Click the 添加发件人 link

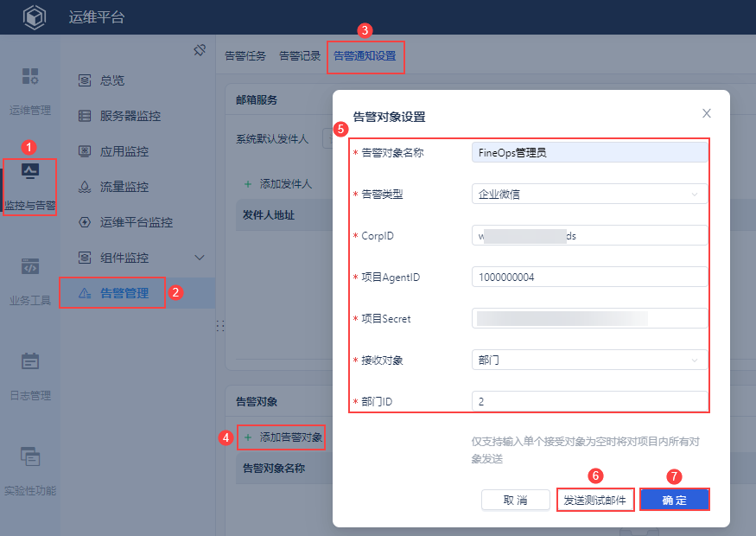pyautogui.click(x=285, y=184)
